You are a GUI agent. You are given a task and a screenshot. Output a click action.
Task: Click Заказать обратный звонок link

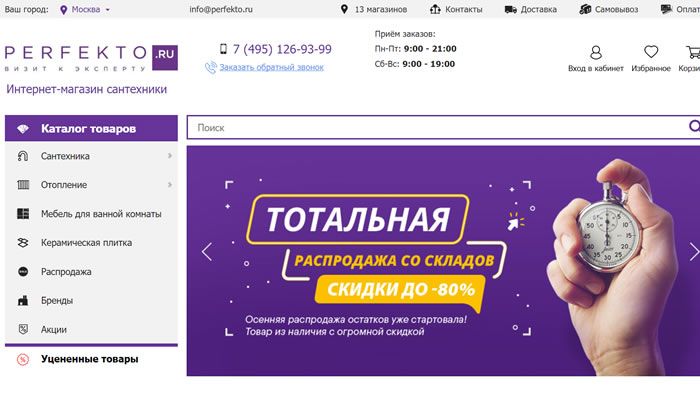point(271,67)
